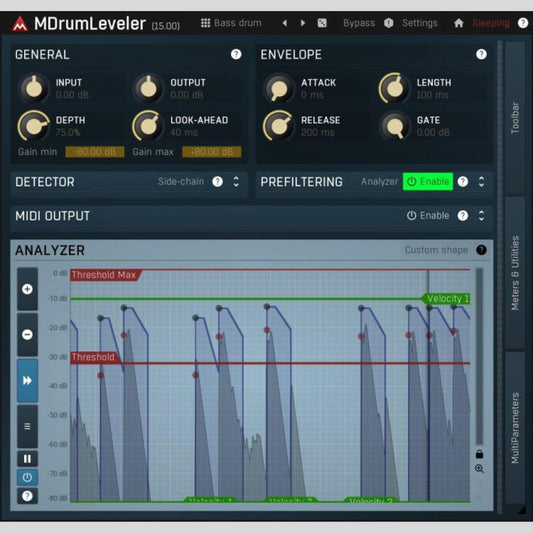Click the Output gain knob

(148, 88)
